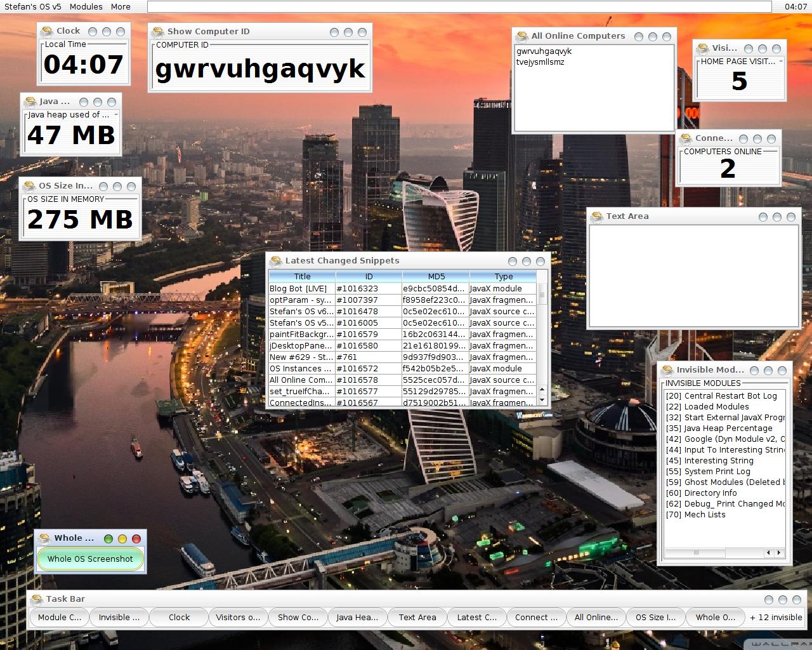The width and height of the screenshot is (812, 650).
Task: Click the Show Computer ID window icon
Action: coord(157,32)
